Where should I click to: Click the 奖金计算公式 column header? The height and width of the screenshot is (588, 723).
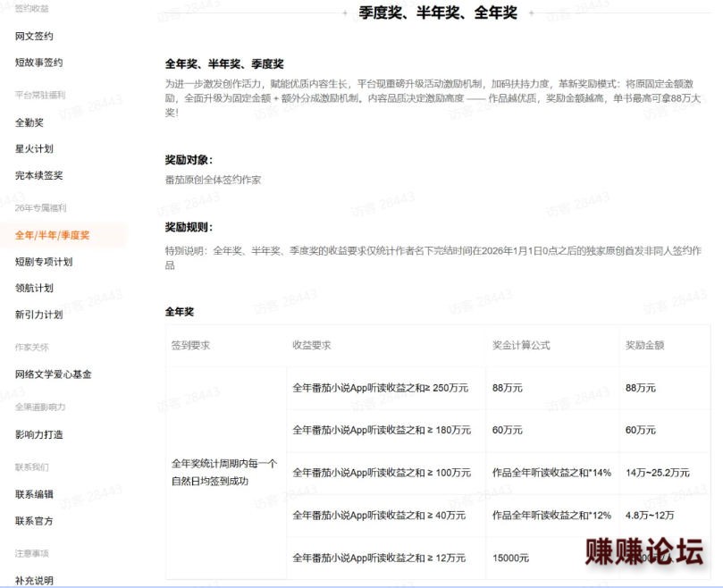521,345
